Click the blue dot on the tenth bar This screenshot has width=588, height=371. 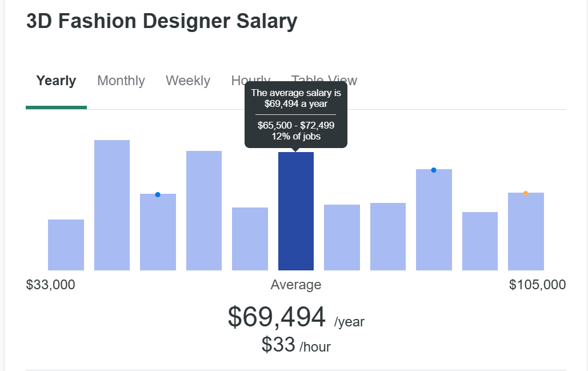(x=433, y=169)
